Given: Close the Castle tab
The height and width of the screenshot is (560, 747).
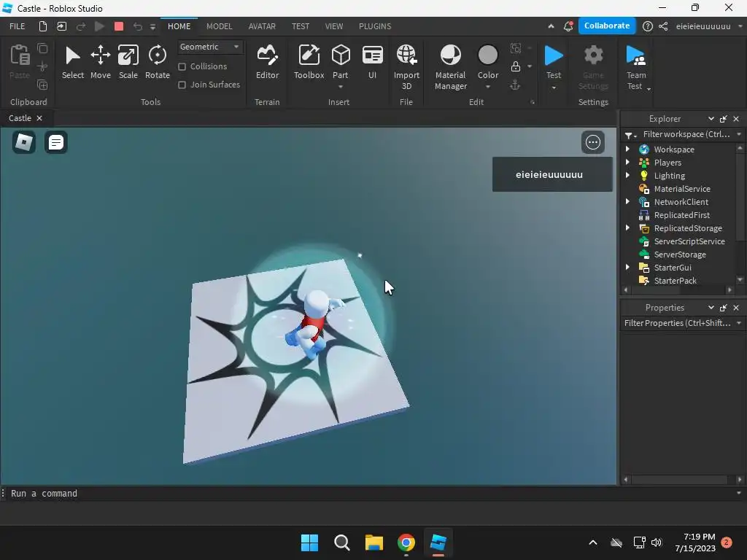Looking at the screenshot, I should [x=39, y=118].
